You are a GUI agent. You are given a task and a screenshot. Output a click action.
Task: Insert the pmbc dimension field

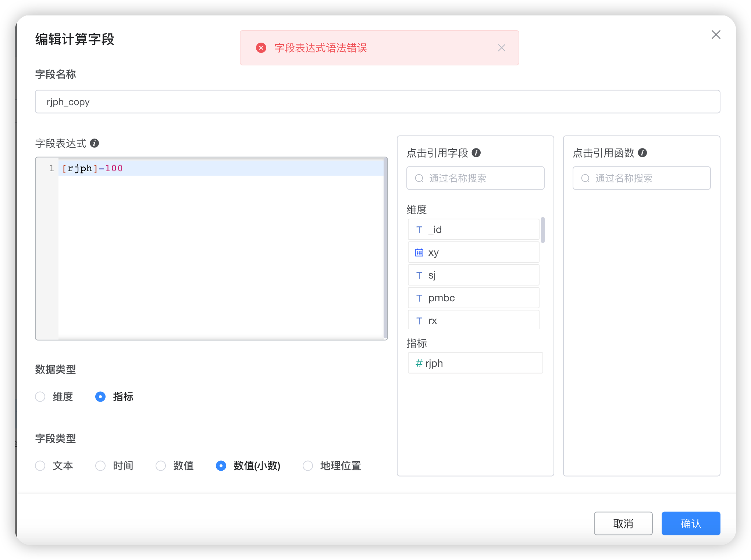473,298
